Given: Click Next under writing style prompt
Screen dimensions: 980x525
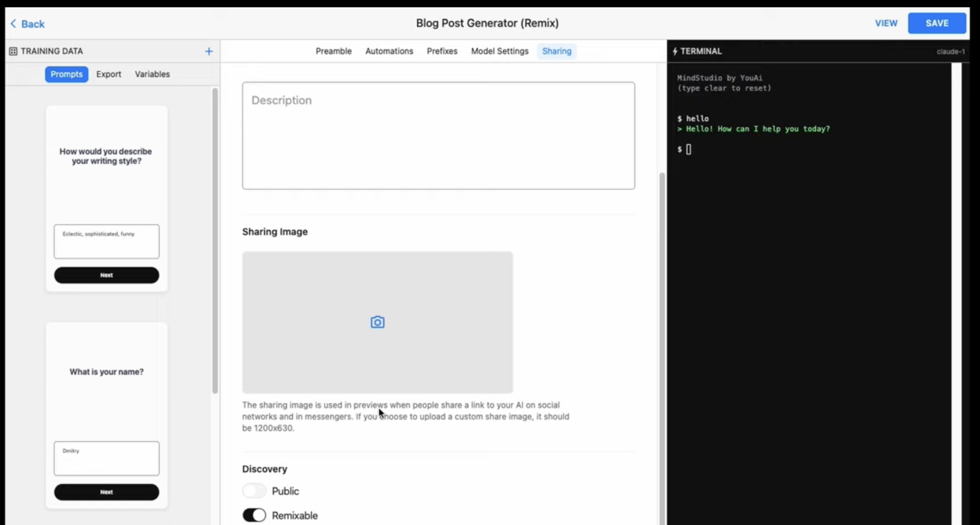Looking at the screenshot, I should (x=107, y=275).
